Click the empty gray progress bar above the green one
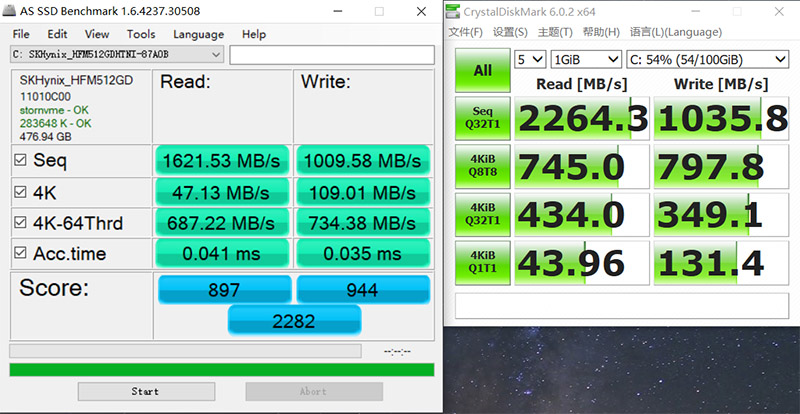Image resolution: width=800 pixels, height=414 pixels. [x=185, y=351]
